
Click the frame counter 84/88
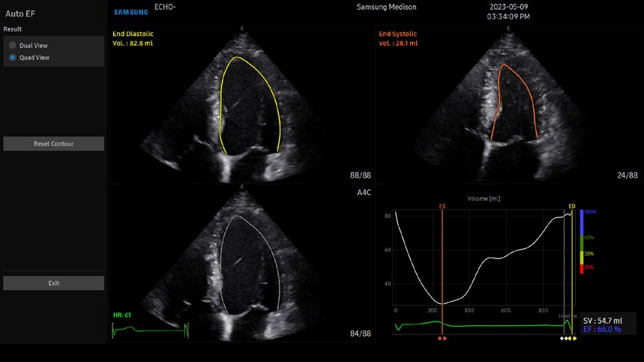[x=361, y=334]
